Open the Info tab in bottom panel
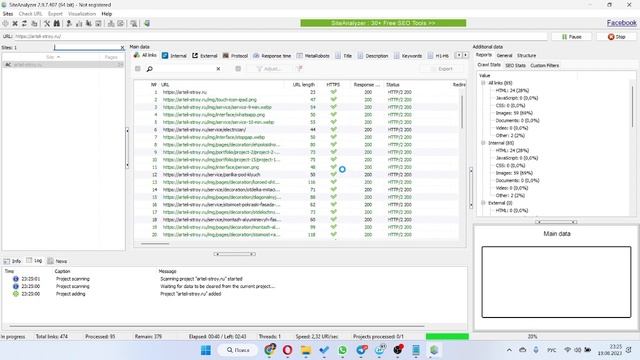 12,261
